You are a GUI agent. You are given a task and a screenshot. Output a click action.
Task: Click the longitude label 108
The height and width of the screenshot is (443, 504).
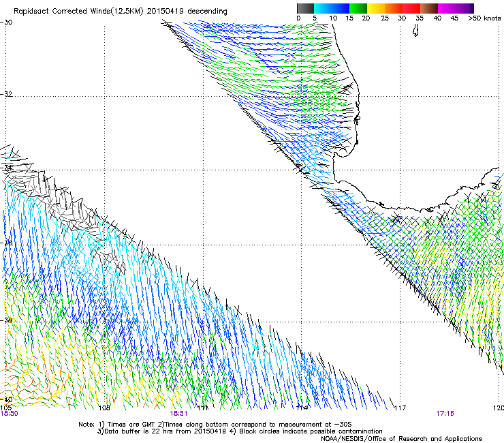104,408
